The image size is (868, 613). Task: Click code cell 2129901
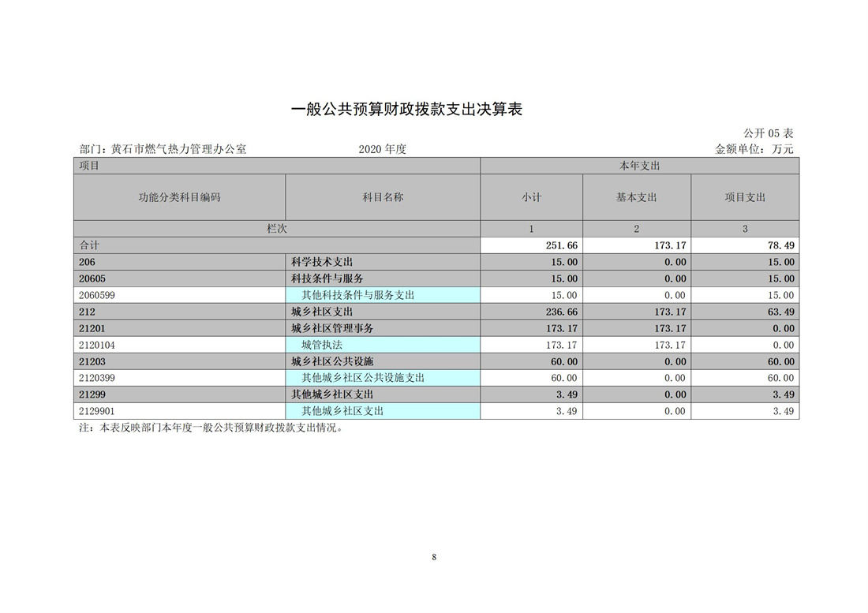(179, 411)
